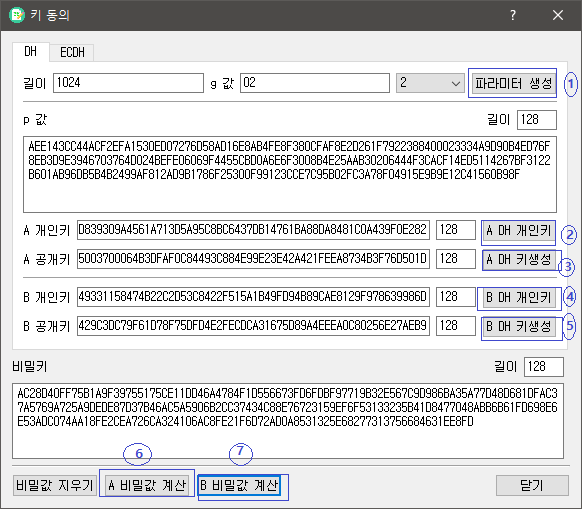582x509 pixels.
Task: Click the A 개인키 hex input field
Action: [x=253, y=230]
